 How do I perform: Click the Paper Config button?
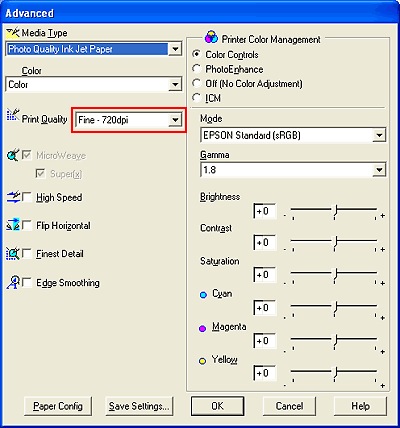pos(58,406)
